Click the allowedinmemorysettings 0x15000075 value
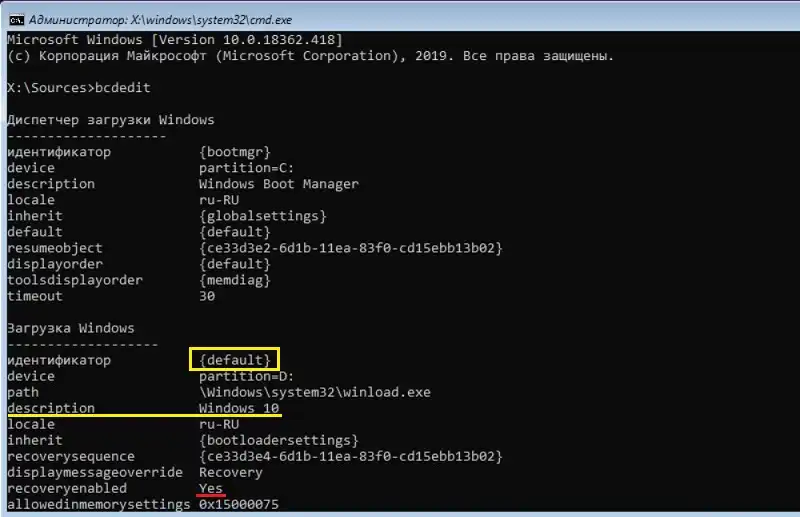Screen dimensions: 800x517 point(239,504)
